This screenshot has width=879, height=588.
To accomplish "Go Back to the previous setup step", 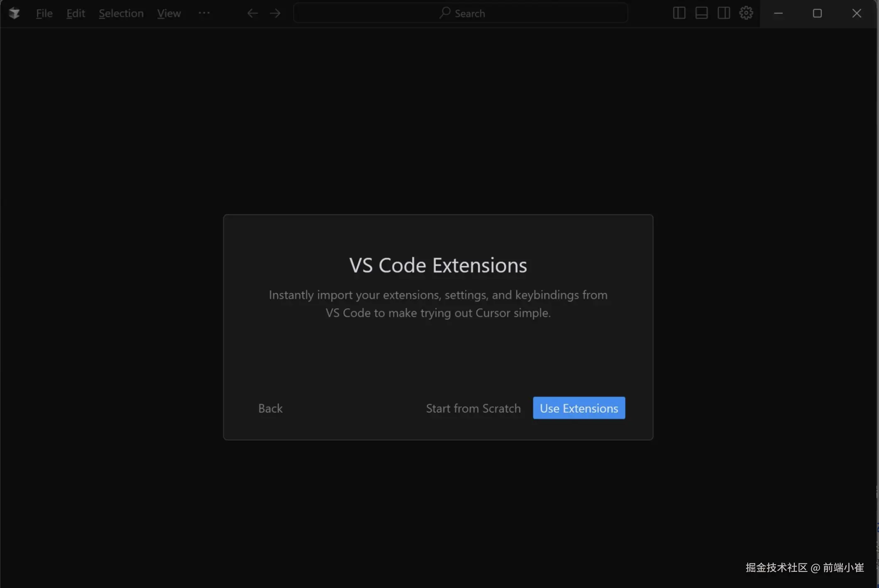I will [x=270, y=408].
